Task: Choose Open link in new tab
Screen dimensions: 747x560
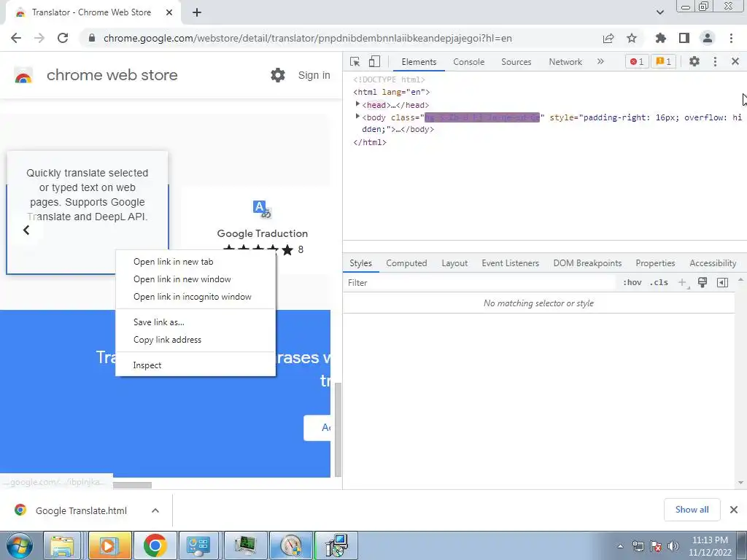Action: [x=196, y=262]
